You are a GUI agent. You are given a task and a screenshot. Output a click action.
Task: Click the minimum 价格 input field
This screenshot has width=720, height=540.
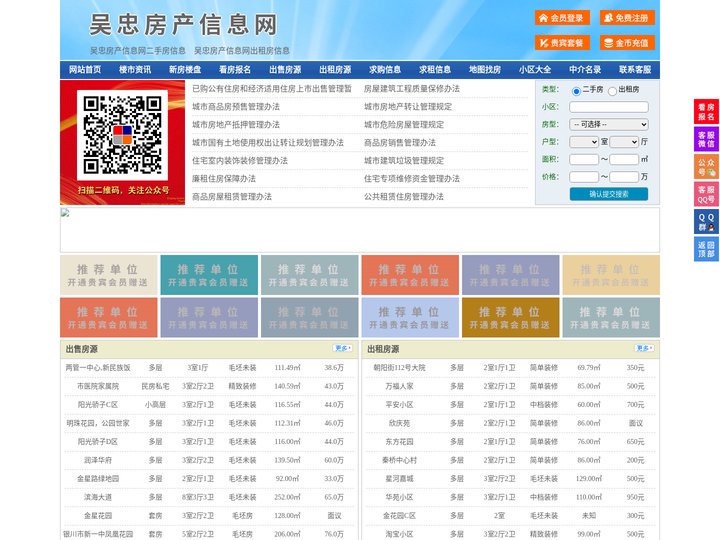coord(584,177)
